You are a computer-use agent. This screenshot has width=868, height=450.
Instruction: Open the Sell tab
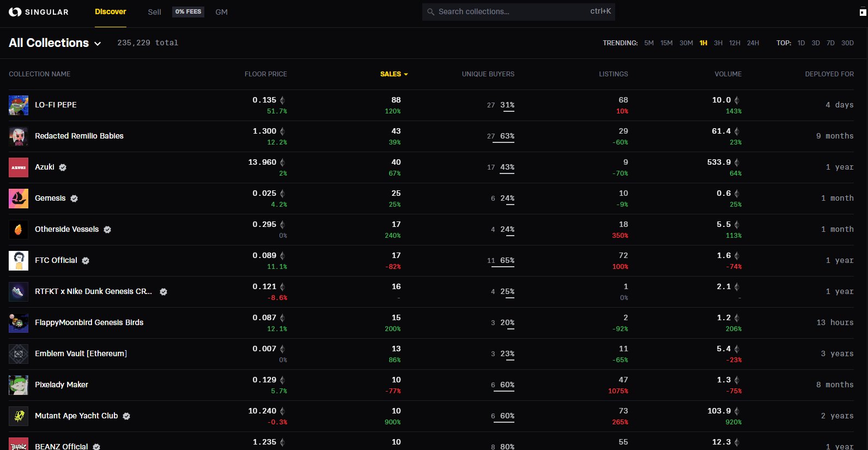(154, 12)
